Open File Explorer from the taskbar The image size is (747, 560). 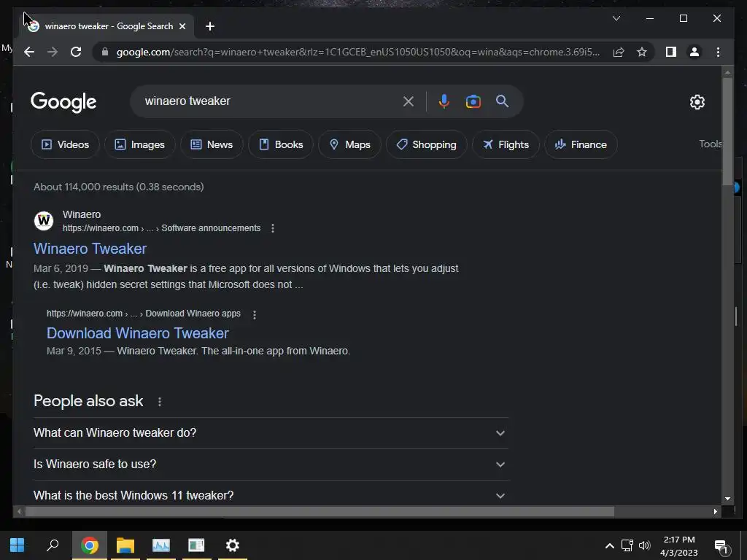125,545
